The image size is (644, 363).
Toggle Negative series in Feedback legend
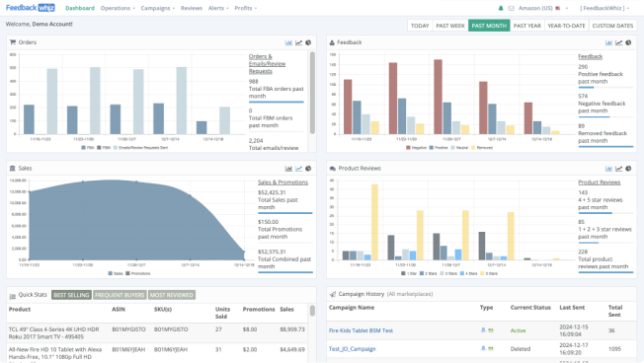(x=416, y=148)
